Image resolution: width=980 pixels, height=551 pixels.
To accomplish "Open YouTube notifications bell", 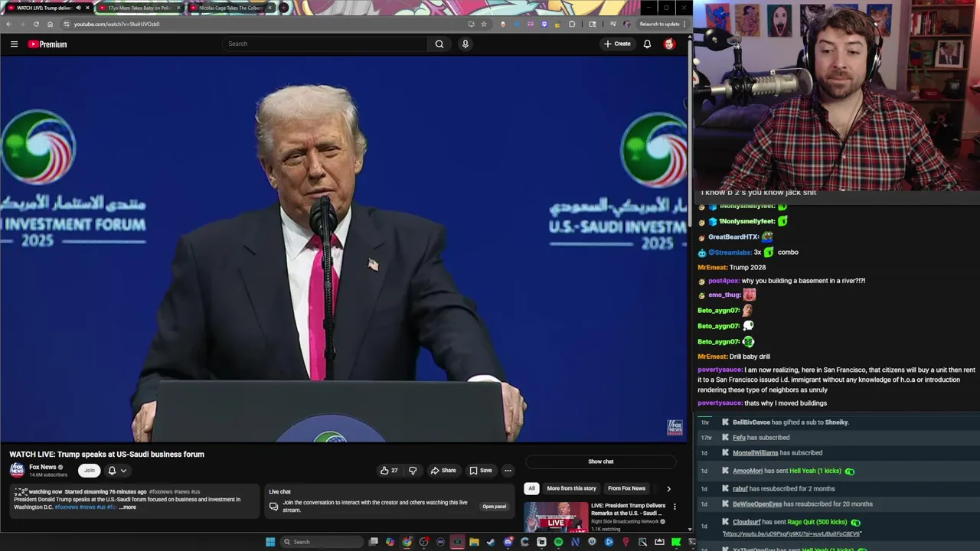I will point(647,44).
